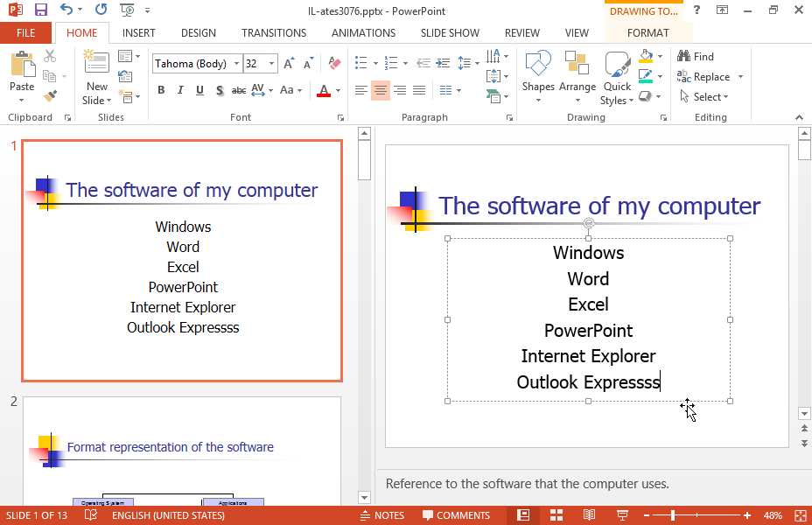Viewport: 812px width, 525px height.
Task: Collapse the ribbon
Action: (x=799, y=117)
